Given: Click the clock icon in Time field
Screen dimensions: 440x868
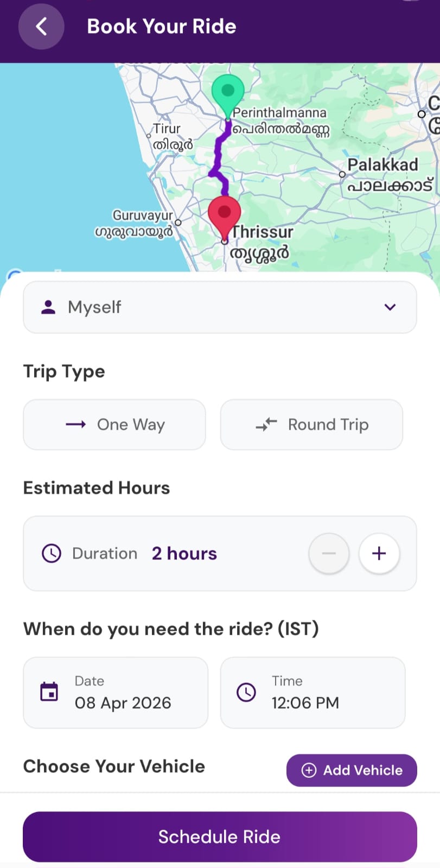Looking at the screenshot, I should pyautogui.click(x=246, y=692).
